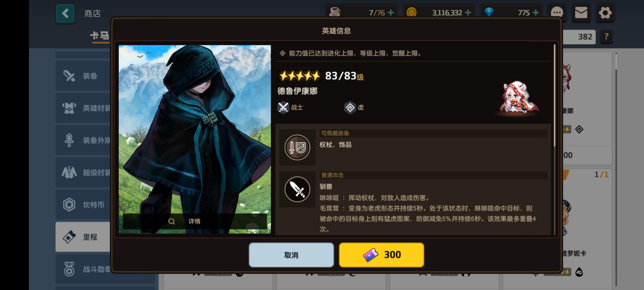Open 详情 details of hero artwork
The width and height of the screenshot is (644, 290).
pos(195,221)
